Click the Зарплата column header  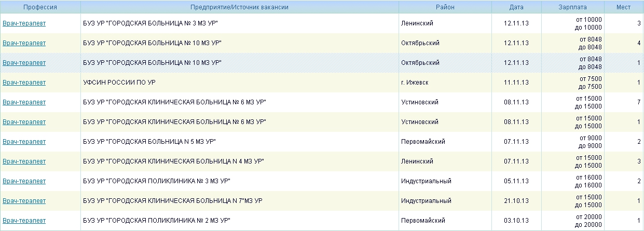[x=572, y=7]
